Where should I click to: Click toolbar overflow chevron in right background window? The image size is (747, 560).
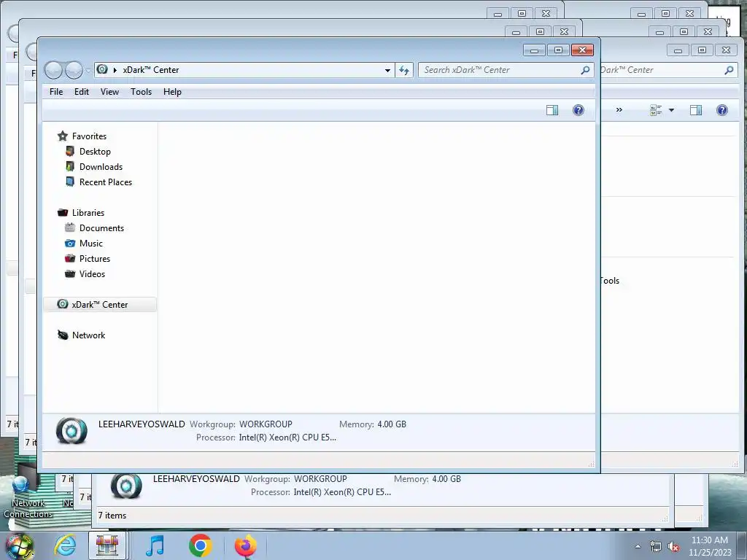(619, 110)
